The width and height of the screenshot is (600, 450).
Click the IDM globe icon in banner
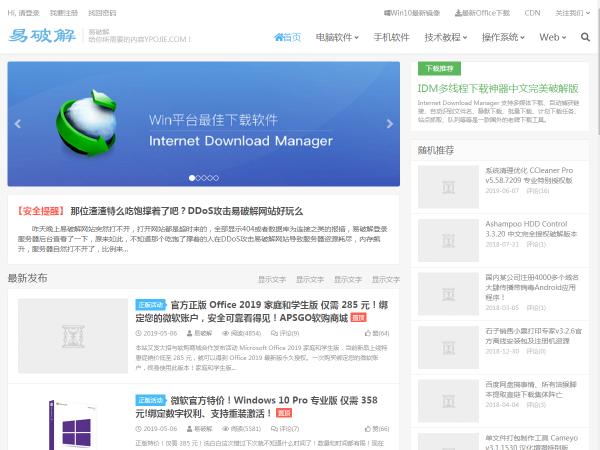(x=87, y=122)
